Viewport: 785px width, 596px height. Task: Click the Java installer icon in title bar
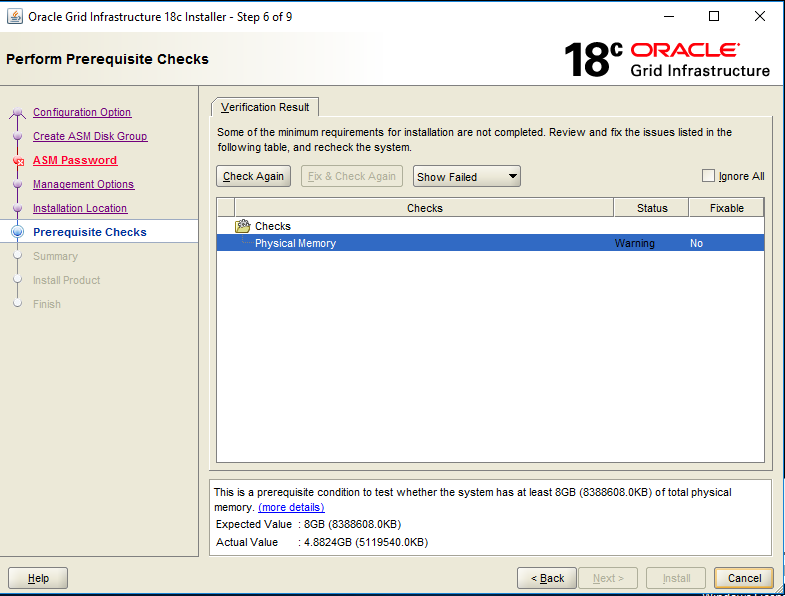pyautogui.click(x=15, y=17)
